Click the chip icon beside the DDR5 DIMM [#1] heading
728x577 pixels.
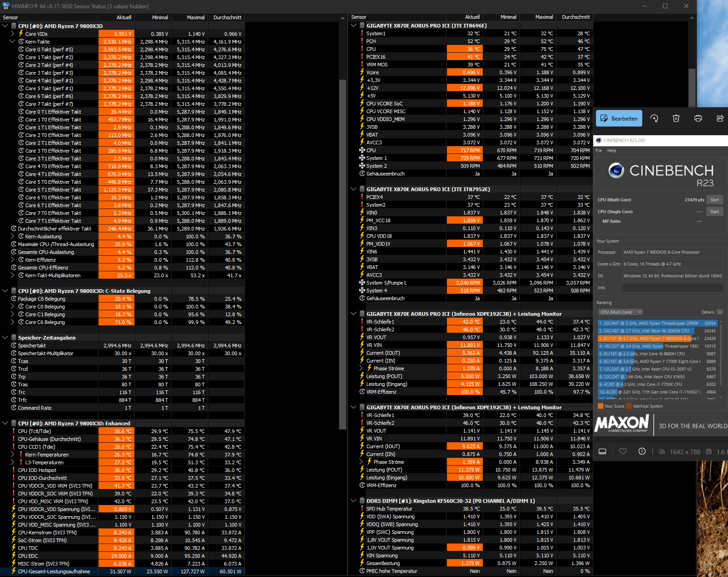[362, 501]
